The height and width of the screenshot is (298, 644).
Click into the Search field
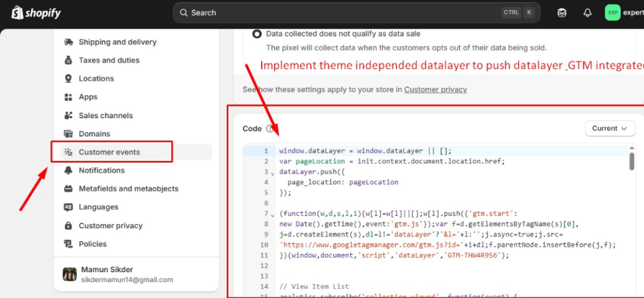(357, 13)
